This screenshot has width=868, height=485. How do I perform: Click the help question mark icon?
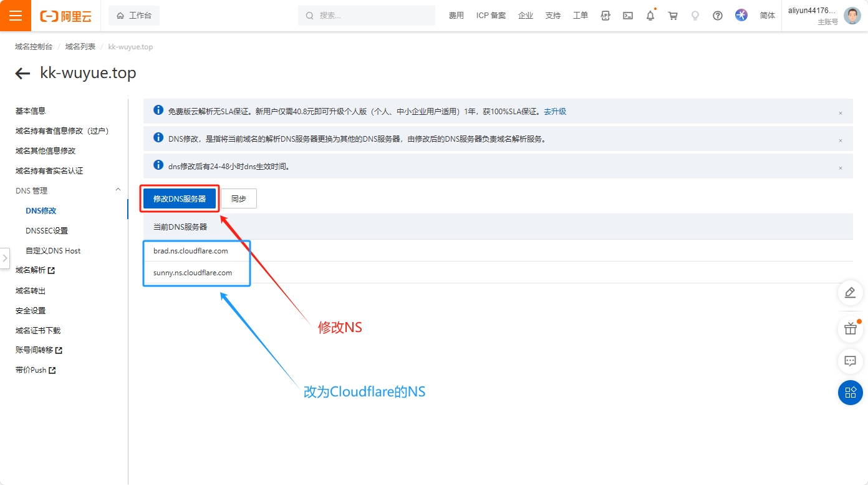click(718, 16)
